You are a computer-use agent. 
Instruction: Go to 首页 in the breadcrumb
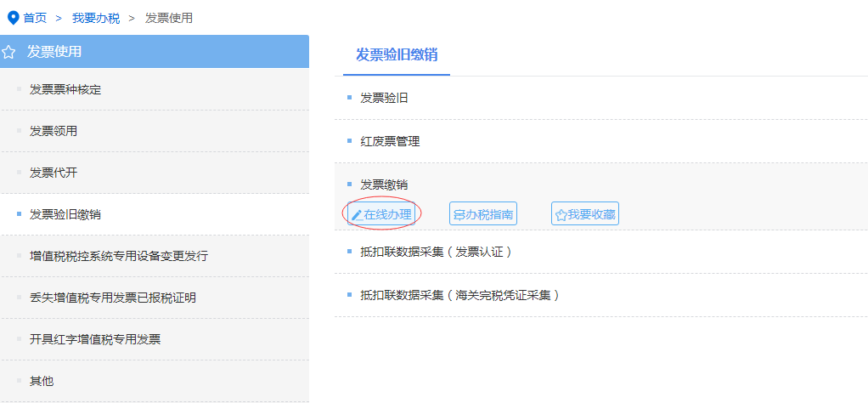(x=35, y=18)
